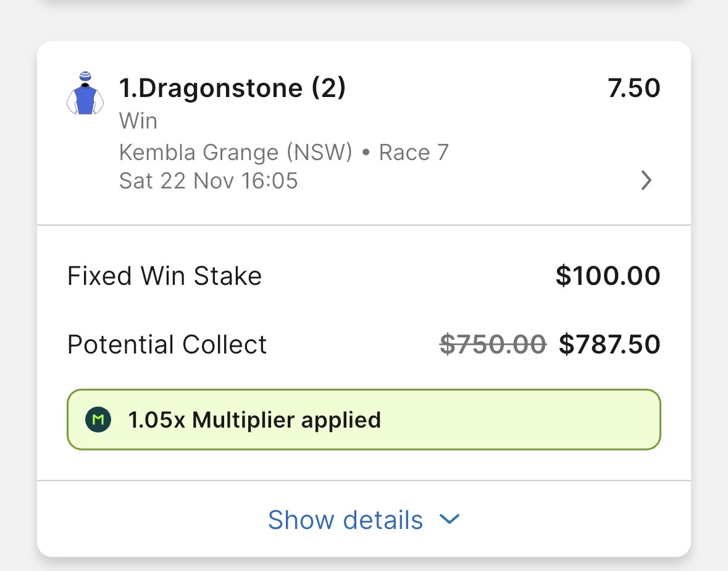The width and height of the screenshot is (728, 571).
Task: Expand details using the down chevron
Action: [450, 520]
